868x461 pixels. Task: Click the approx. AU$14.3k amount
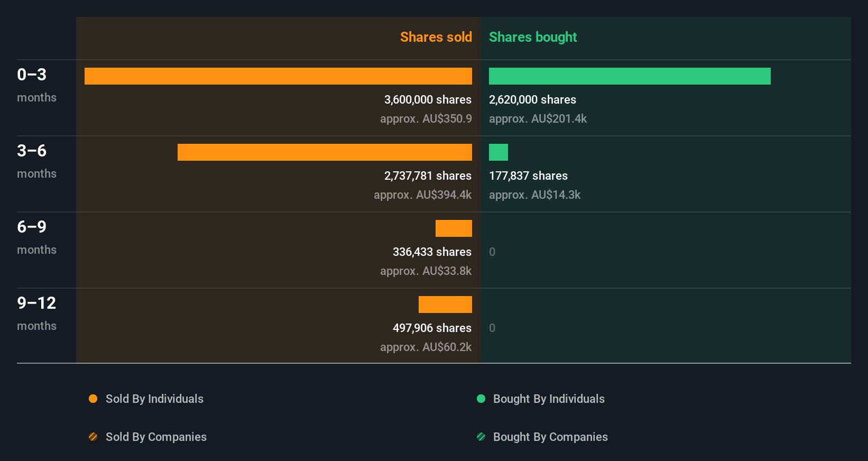(534, 195)
